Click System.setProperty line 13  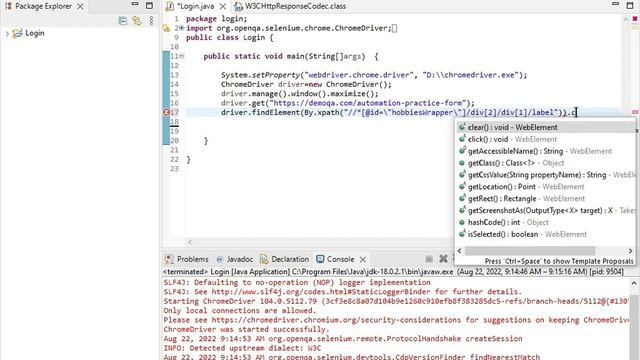tap(374, 75)
